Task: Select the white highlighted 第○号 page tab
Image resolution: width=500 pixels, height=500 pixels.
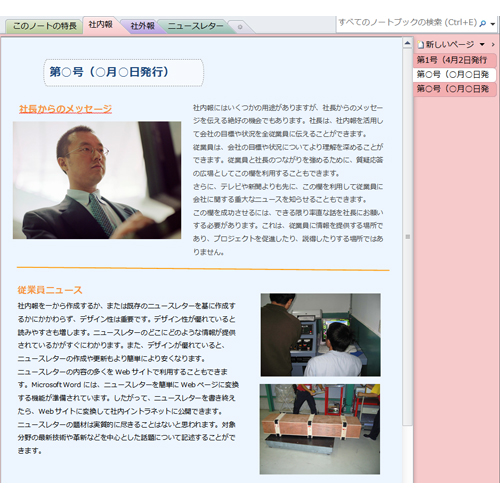Action: click(455, 74)
